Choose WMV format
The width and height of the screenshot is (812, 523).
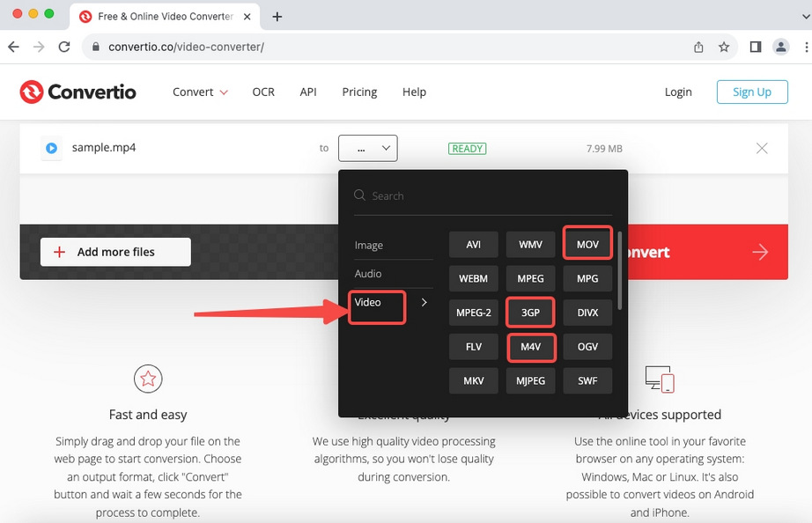point(530,245)
